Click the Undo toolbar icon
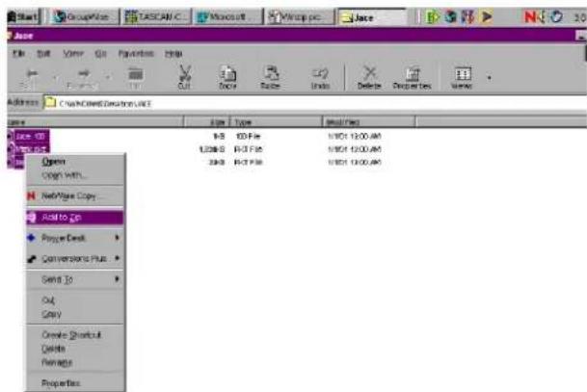 point(320,77)
